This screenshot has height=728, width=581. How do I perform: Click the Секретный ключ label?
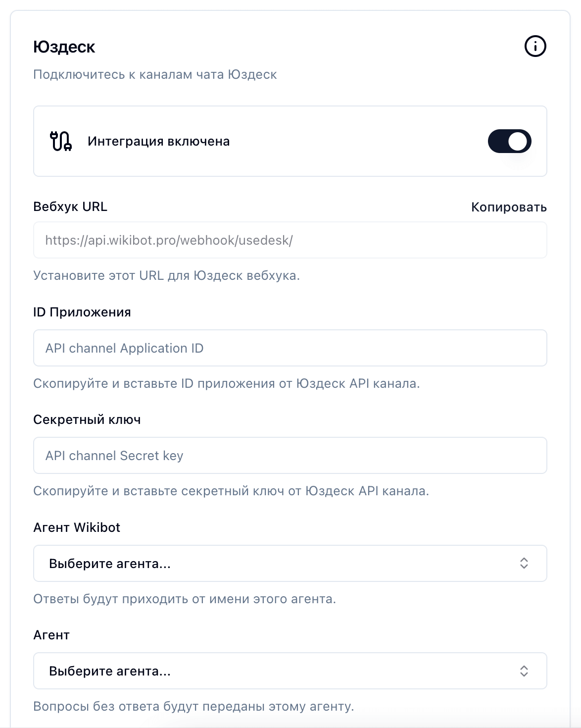pos(87,420)
